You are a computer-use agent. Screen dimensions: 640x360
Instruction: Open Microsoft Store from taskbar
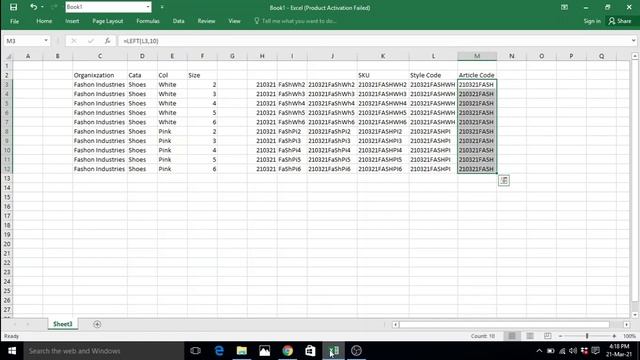click(x=310, y=351)
